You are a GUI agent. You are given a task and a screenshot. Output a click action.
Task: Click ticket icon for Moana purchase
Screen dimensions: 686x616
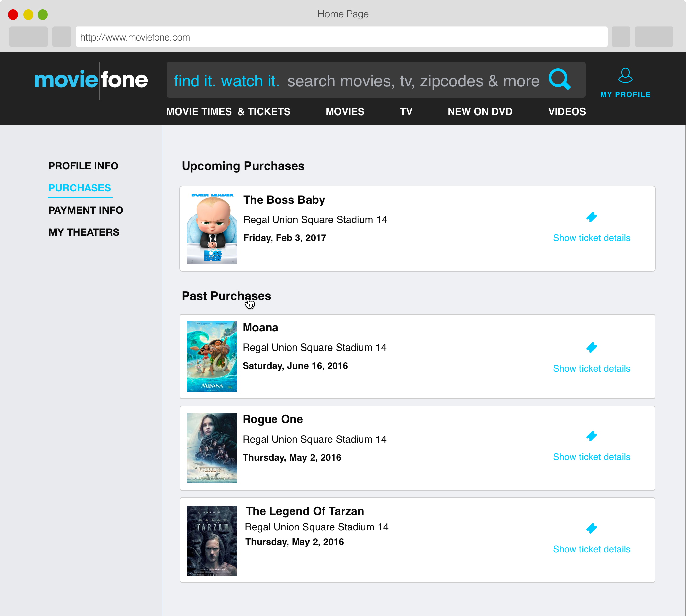tap(591, 348)
